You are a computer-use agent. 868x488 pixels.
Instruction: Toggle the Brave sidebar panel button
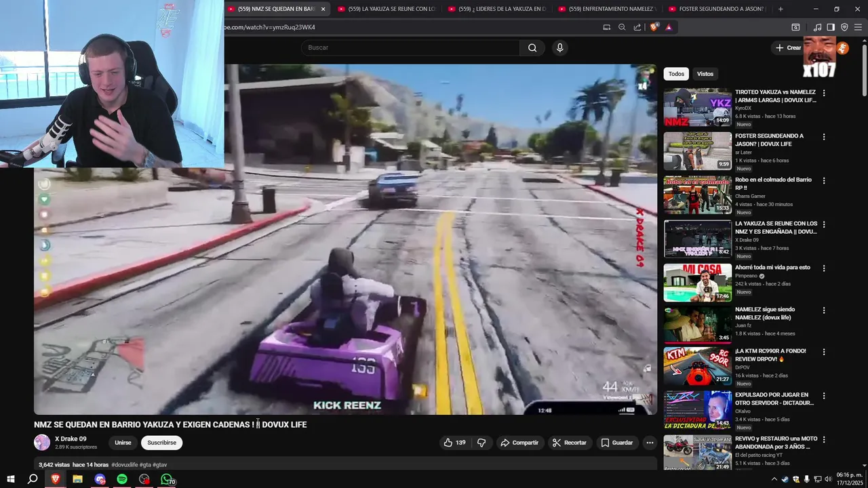(x=831, y=27)
